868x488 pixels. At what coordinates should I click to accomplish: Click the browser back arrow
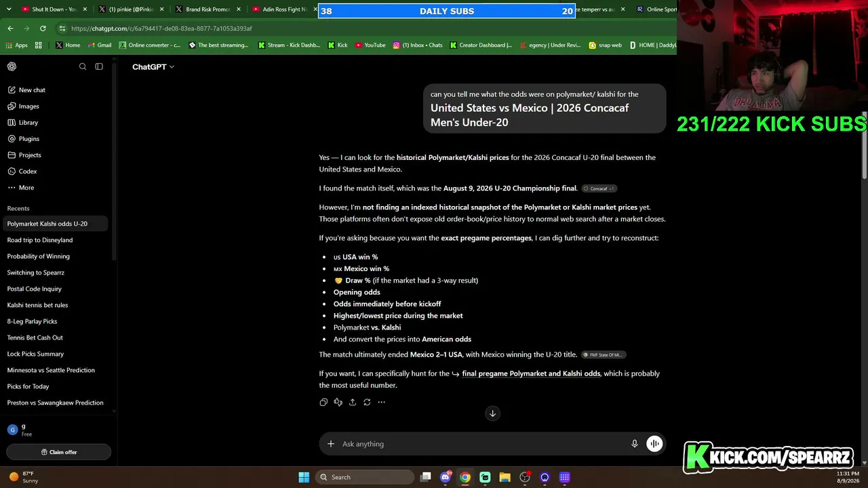point(10,28)
